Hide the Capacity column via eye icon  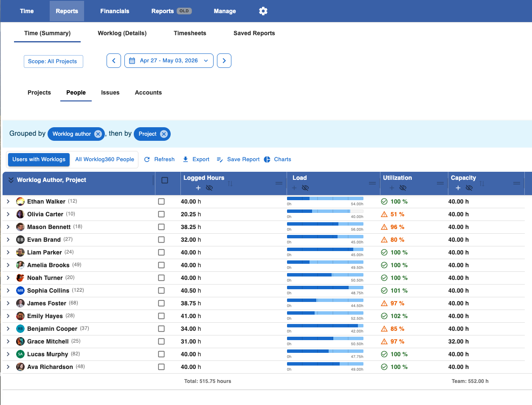coord(469,188)
